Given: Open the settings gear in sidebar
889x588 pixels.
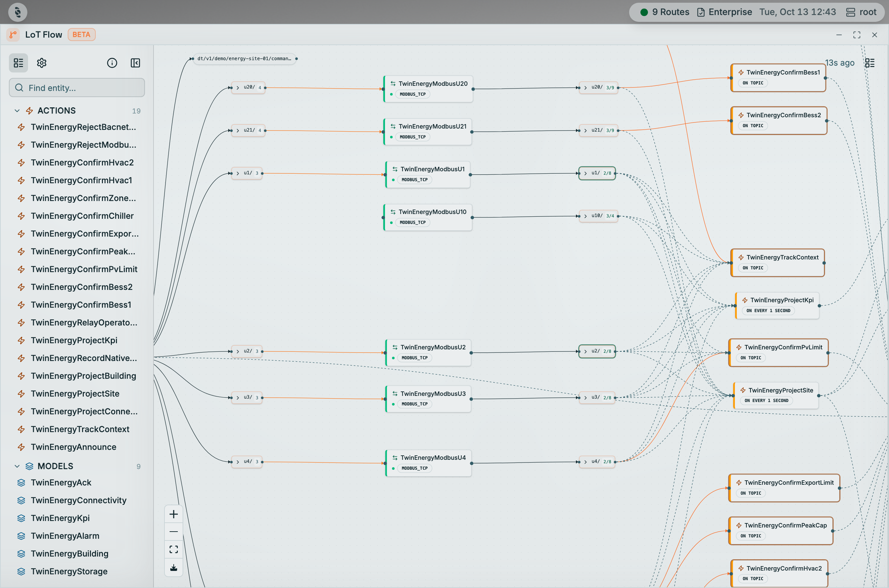Looking at the screenshot, I should point(42,63).
